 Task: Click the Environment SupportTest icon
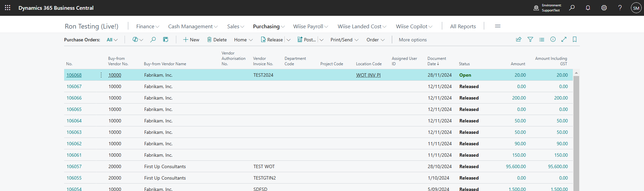click(x=536, y=8)
